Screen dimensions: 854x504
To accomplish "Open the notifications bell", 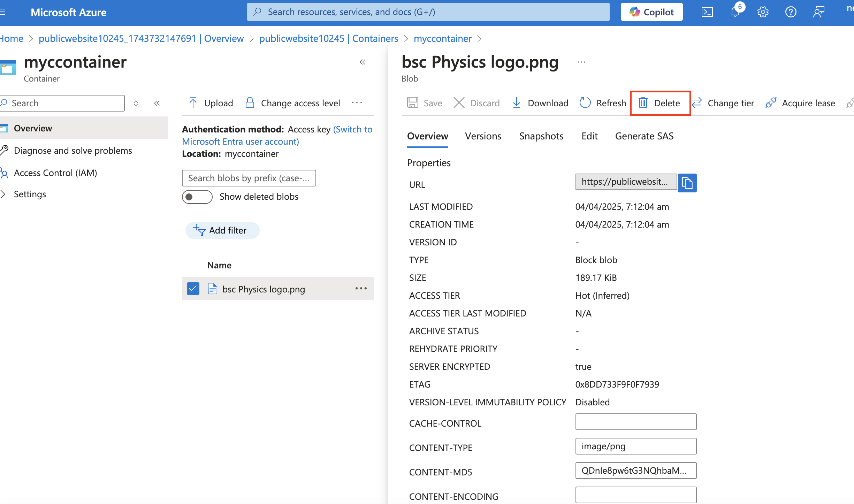I will [x=735, y=12].
